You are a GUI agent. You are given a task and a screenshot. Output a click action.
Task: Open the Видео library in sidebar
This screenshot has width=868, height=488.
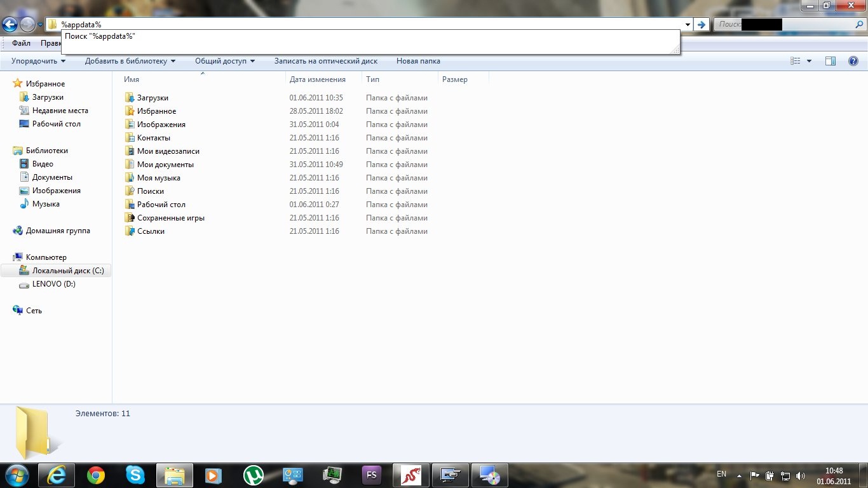click(43, 164)
